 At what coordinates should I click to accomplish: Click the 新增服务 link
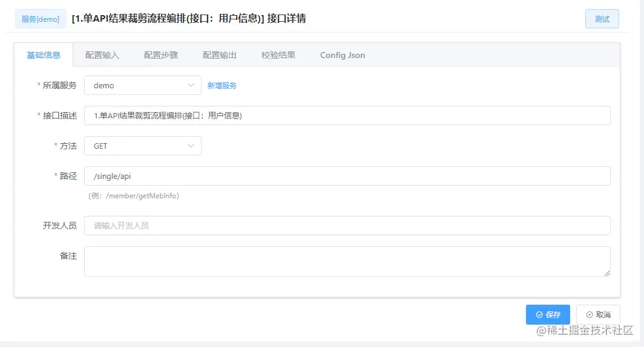[x=222, y=85]
